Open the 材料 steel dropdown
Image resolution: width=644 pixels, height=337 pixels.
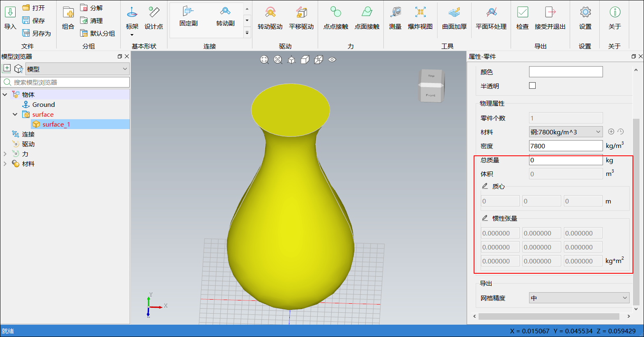coord(566,132)
